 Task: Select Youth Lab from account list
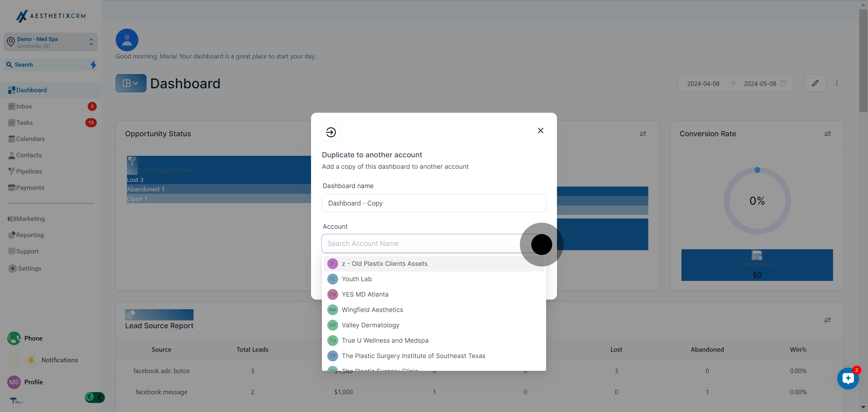pyautogui.click(x=357, y=279)
